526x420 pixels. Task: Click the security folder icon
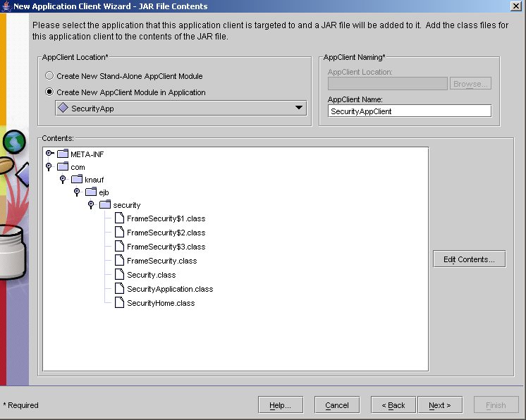point(105,204)
